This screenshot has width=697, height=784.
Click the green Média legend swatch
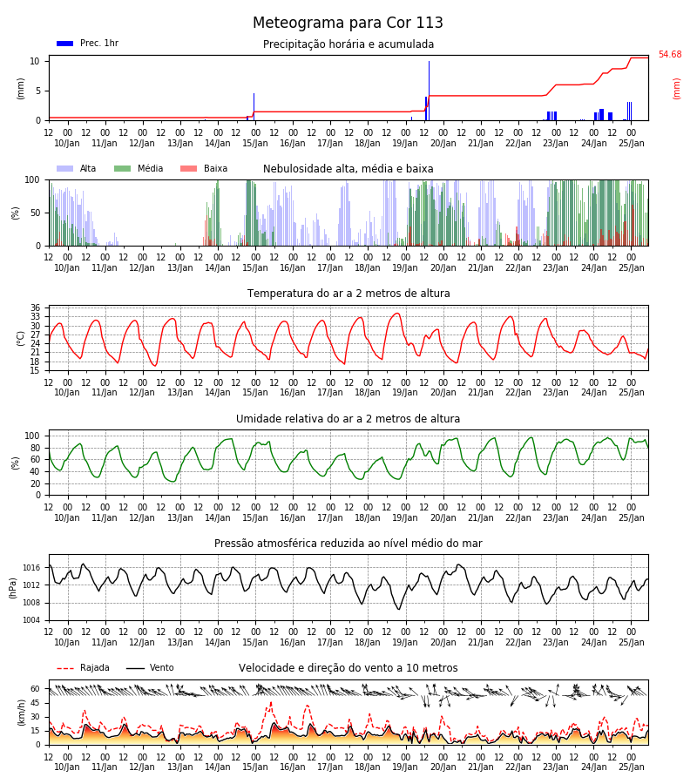123,168
